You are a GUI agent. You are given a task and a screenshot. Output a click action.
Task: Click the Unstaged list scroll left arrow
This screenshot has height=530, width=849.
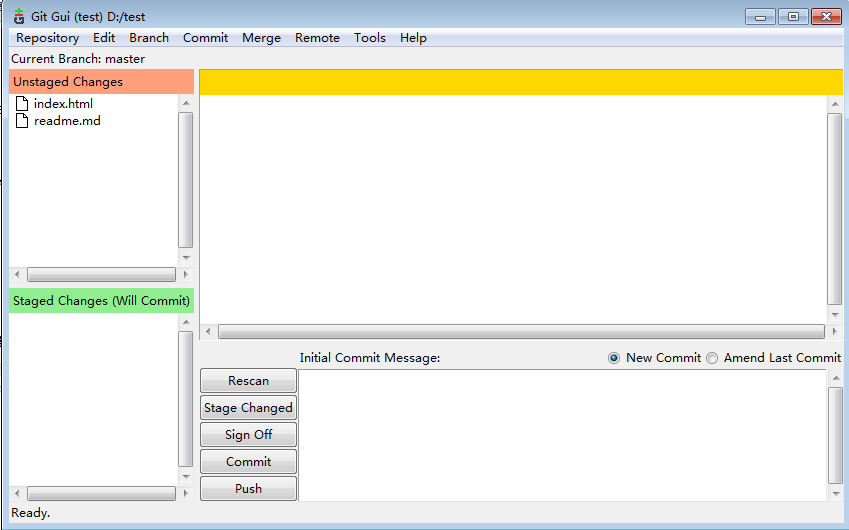click(17, 274)
